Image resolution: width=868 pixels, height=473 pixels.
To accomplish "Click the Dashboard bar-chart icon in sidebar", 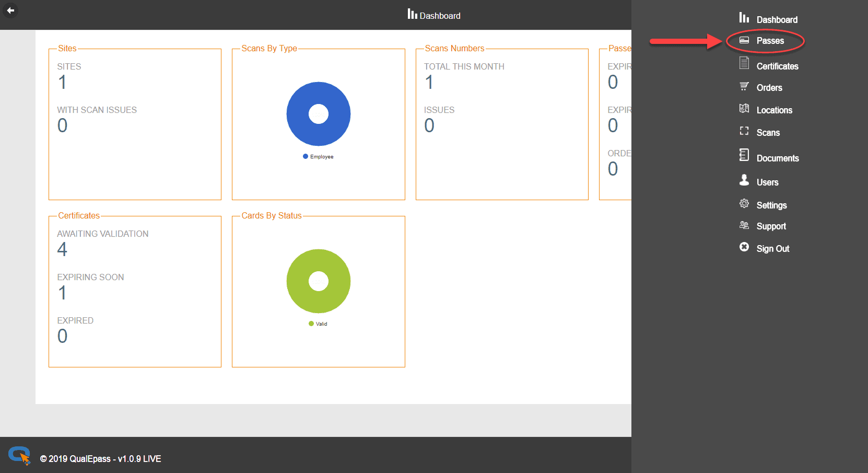I will [x=744, y=18].
